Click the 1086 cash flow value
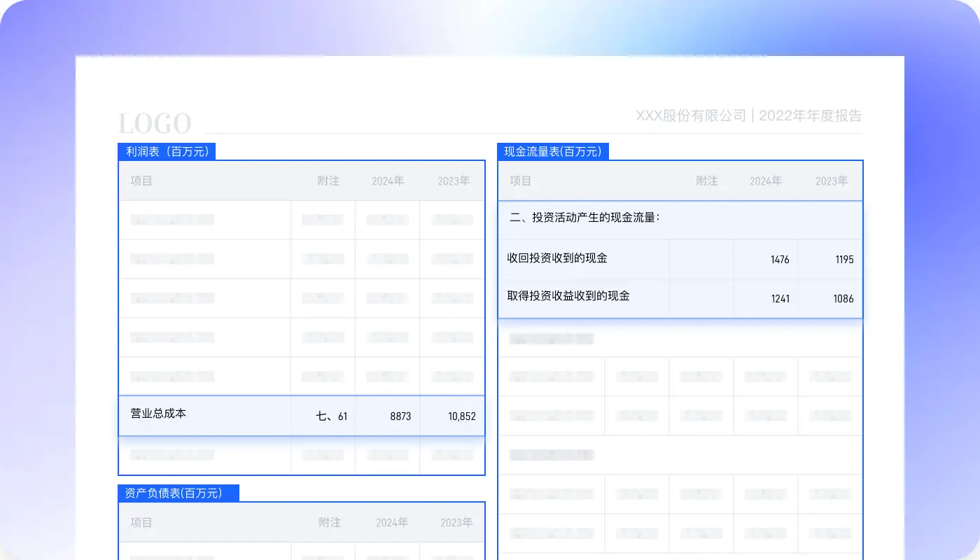980x560 pixels. point(843,299)
